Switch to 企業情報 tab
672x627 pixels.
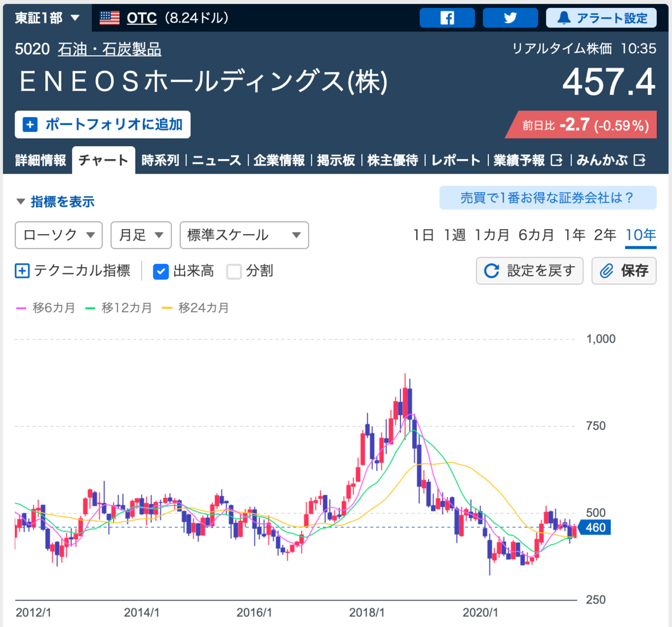(x=279, y=160)
